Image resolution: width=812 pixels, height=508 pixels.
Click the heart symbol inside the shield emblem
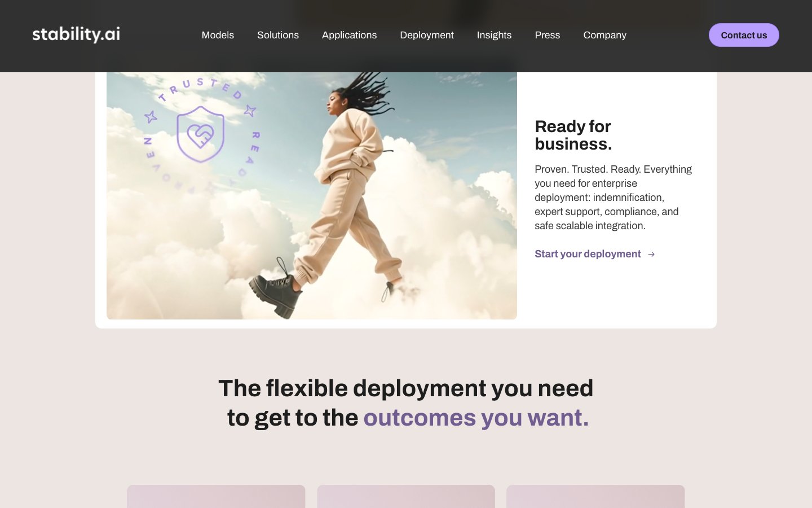200,134
